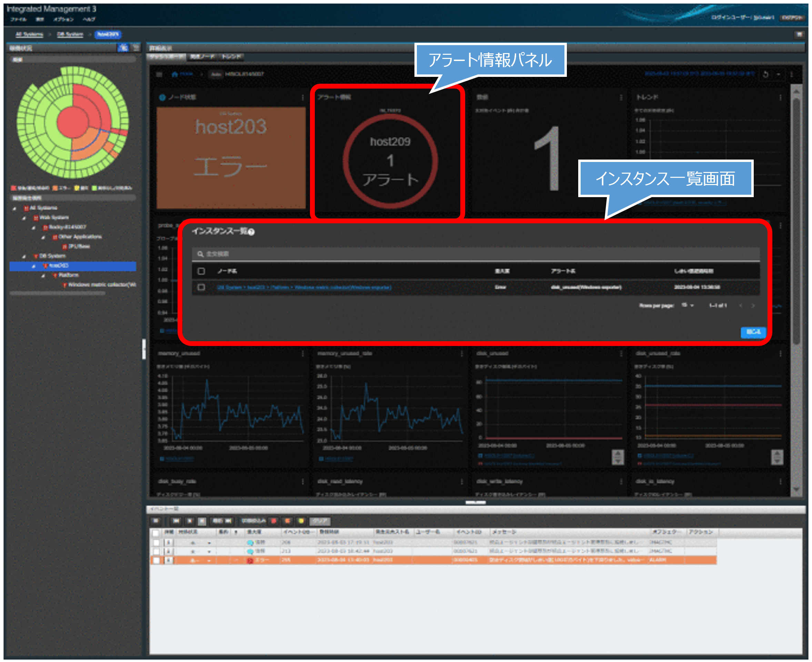Screen dimensions: 812x662
Task: Switch to the related nodes tab
Action: [x=203, y=57]
